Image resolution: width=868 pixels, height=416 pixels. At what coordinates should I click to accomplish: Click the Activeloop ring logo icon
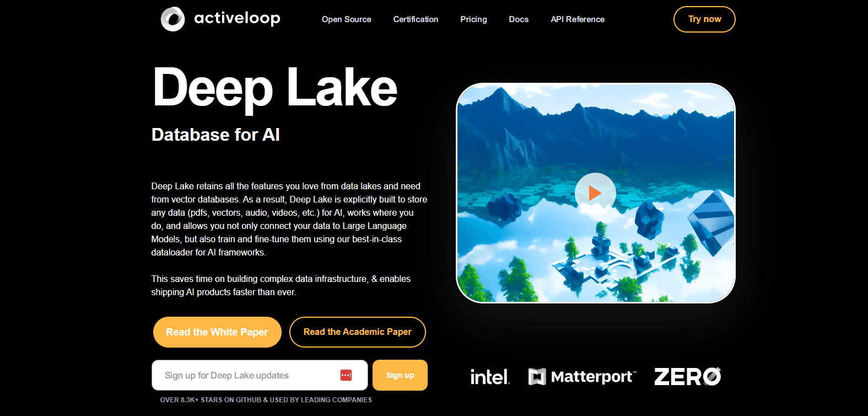click(x=172, y=19)
